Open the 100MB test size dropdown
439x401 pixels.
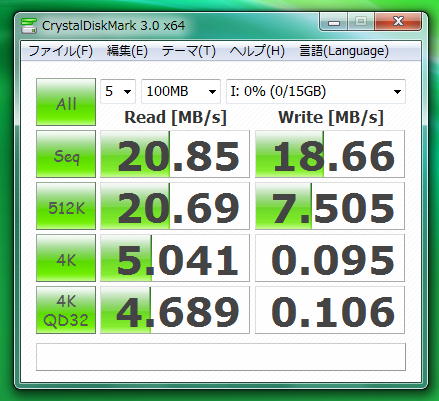click(x=181, y=91)
